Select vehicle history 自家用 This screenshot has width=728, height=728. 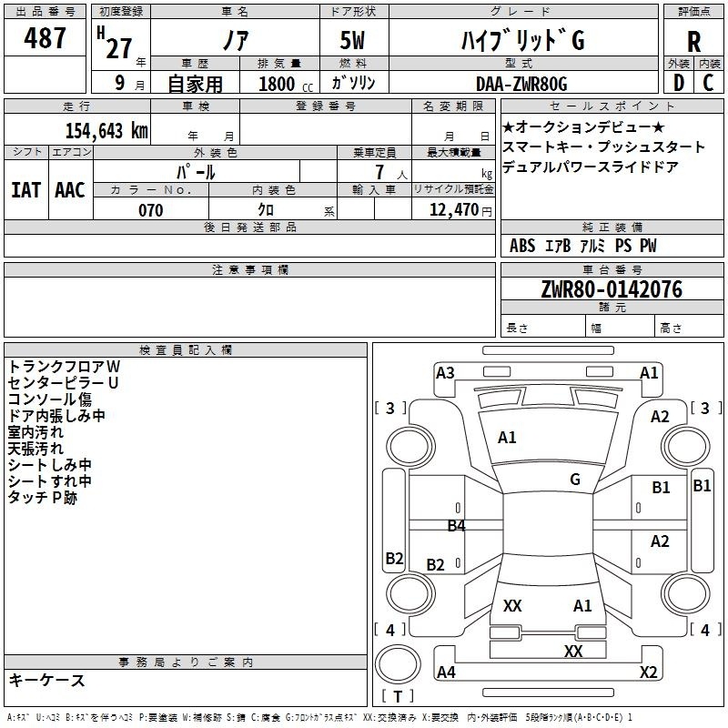(195, 84)
